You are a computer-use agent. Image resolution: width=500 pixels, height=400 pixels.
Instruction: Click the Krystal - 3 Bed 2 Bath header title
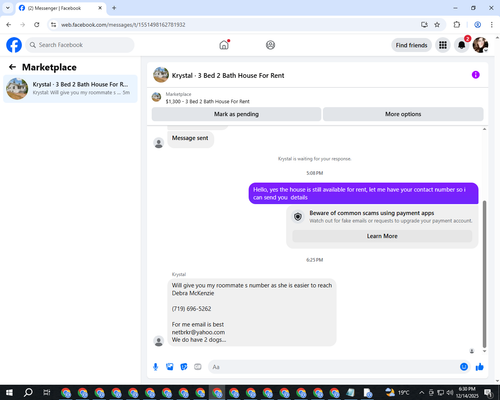228,76
